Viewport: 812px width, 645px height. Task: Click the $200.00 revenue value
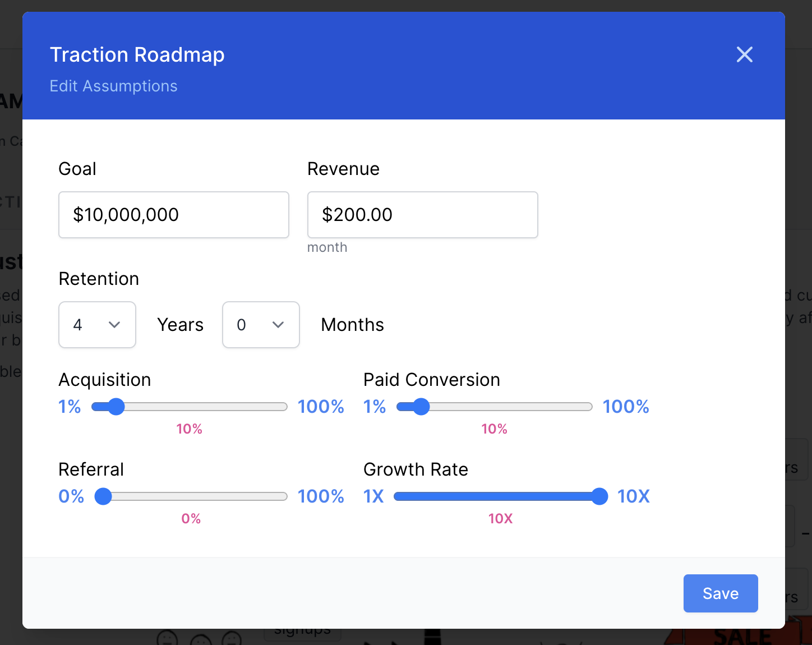pyautogui.click(x=357, y=215)
